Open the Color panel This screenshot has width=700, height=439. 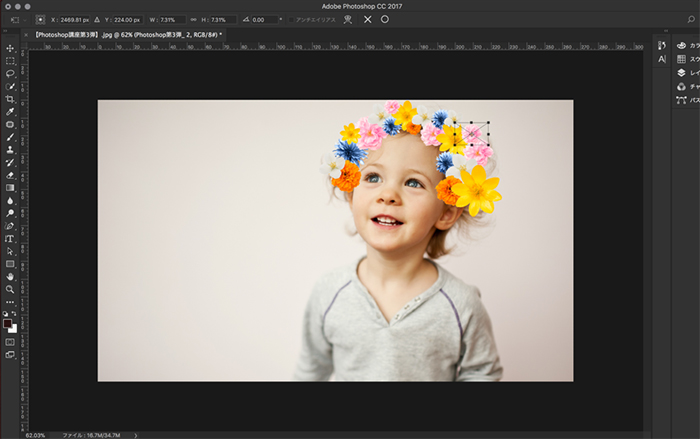688,46
